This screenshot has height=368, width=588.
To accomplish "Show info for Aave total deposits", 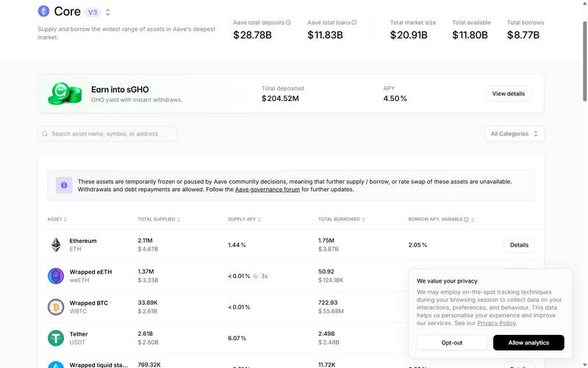I will tap(288, 23).
